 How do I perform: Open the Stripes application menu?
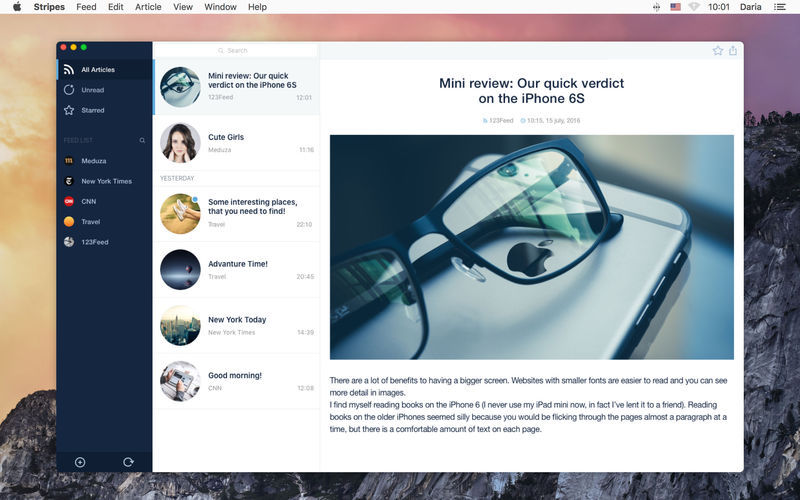[x=49, y=7]
